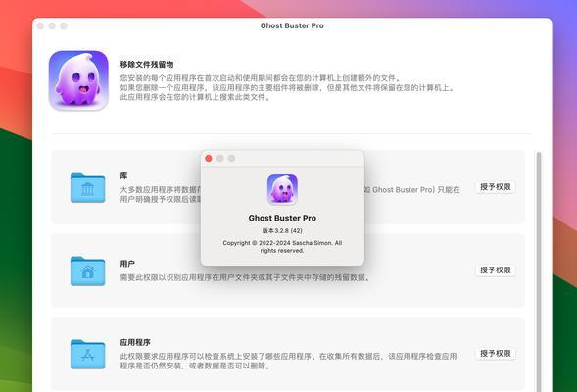577x392 pixels.
Task: Click the ghost icon in the About dialog
Action: (282, 189)
